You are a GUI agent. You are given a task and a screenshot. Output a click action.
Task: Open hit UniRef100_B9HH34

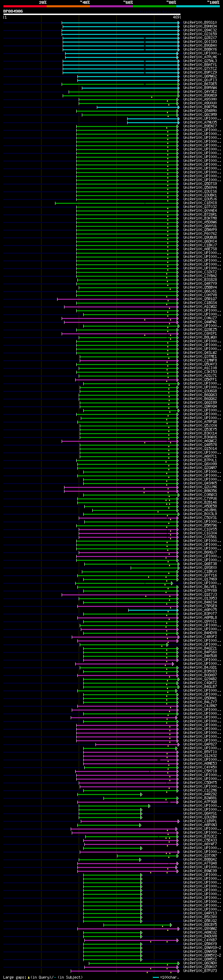pyautogui.click(x=200, y=26)
